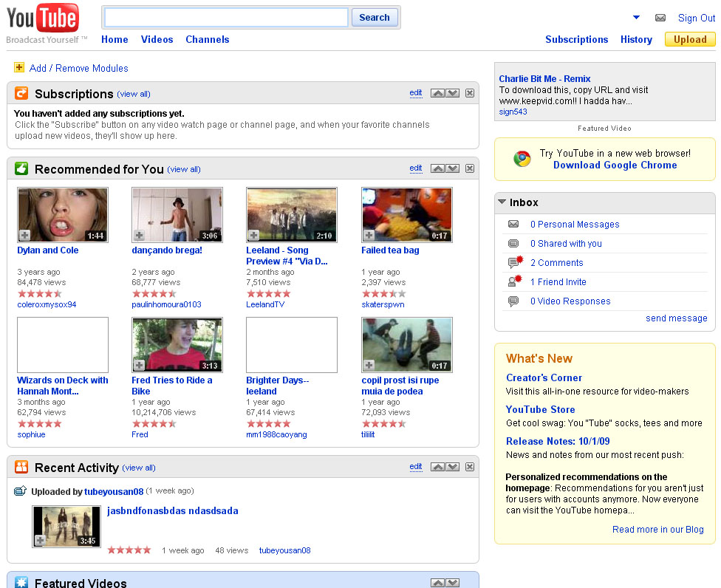Move Recent Activity module down
Image resolution: width=721 pixels, height=588 pixels.
pyautogui.click(x=452, y=467)
